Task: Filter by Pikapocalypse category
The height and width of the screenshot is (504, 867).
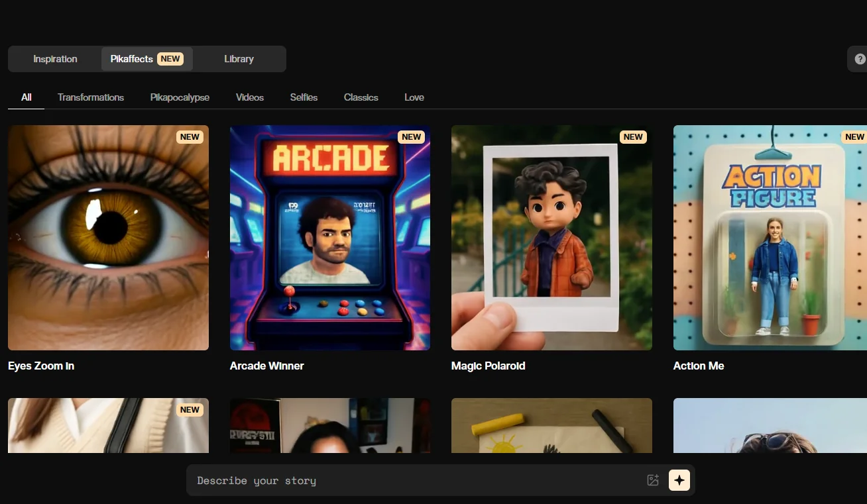Action: (180, 97)
